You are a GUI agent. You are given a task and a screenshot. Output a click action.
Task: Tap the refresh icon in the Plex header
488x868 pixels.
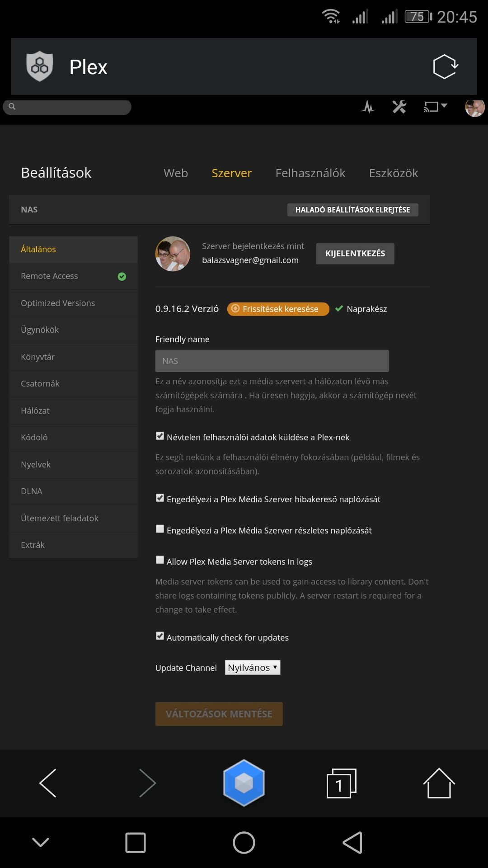pos(446,66)
